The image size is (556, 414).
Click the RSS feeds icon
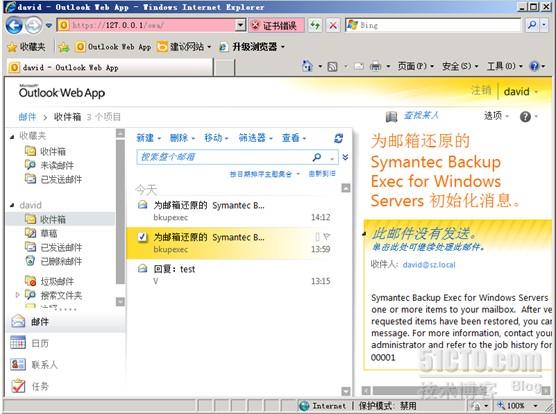click(x=332, y=66)
